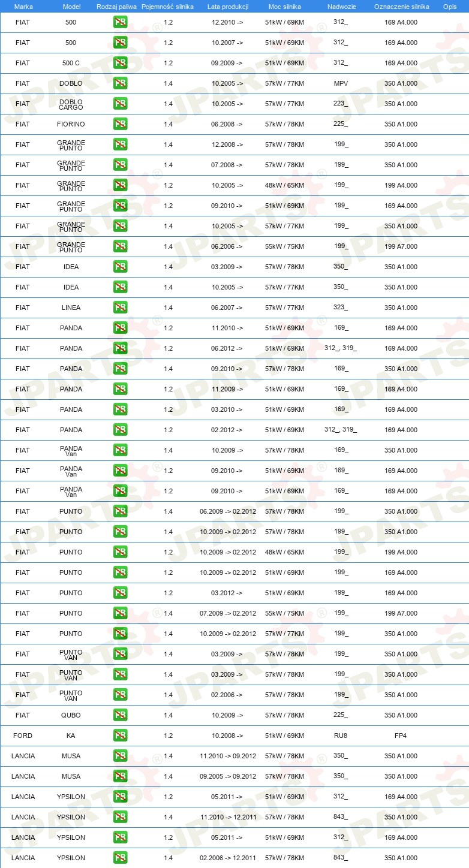469x868 pixels.
Task: Click 323_ body code in LINEA row
Action: (x=341, y=308)
